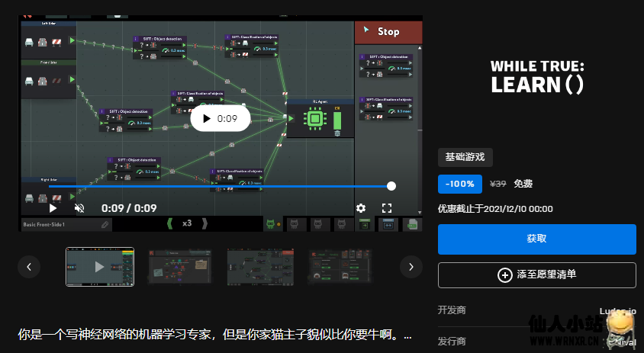644x353 pixels.
Task: Click the center play overlay showing 0:09
Action: point(221,119)
